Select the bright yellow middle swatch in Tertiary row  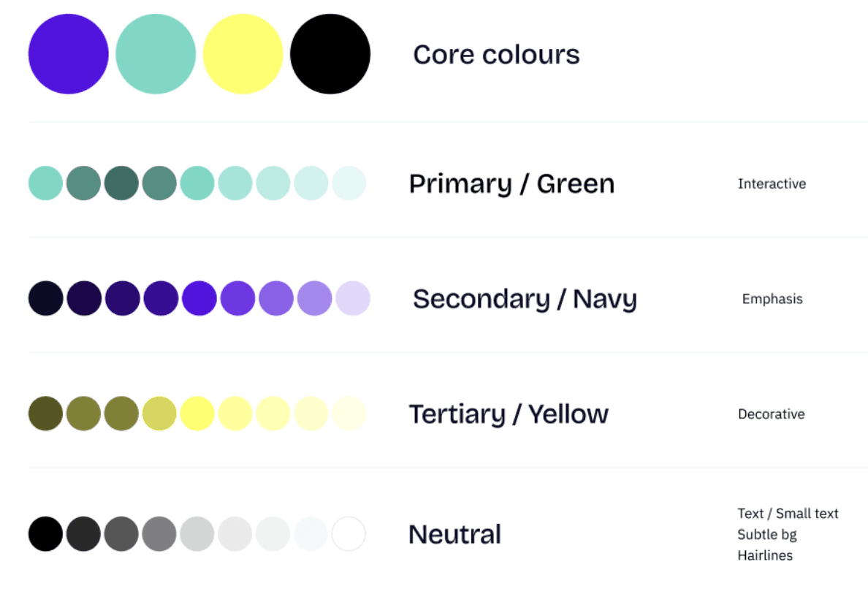coord(197,414)
